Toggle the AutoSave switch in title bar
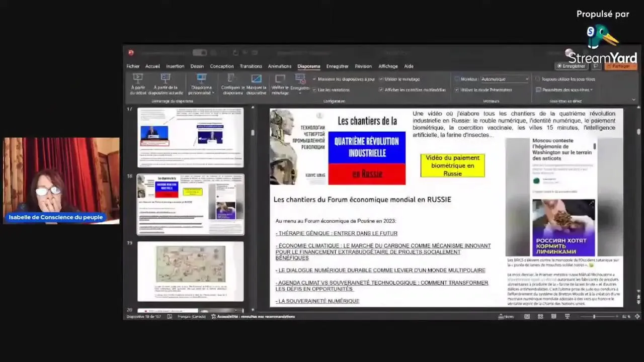The width and height of the screenshot is (644, 362). coord(199,53)
